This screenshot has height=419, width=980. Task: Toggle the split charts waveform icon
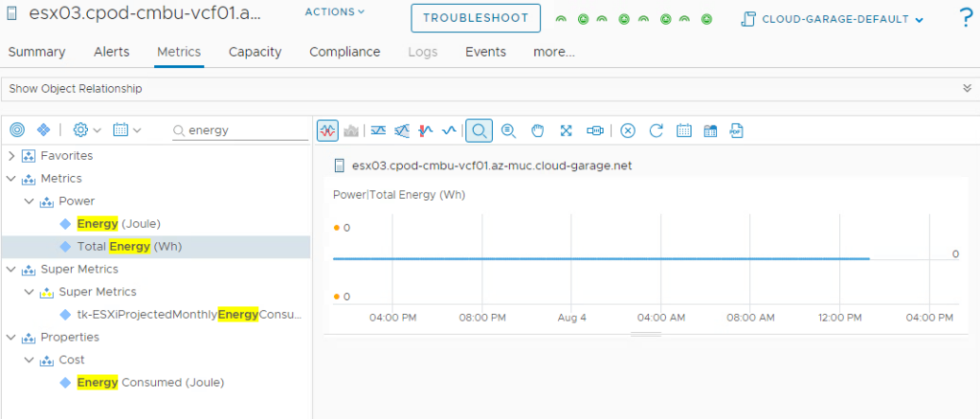point(327,130)
